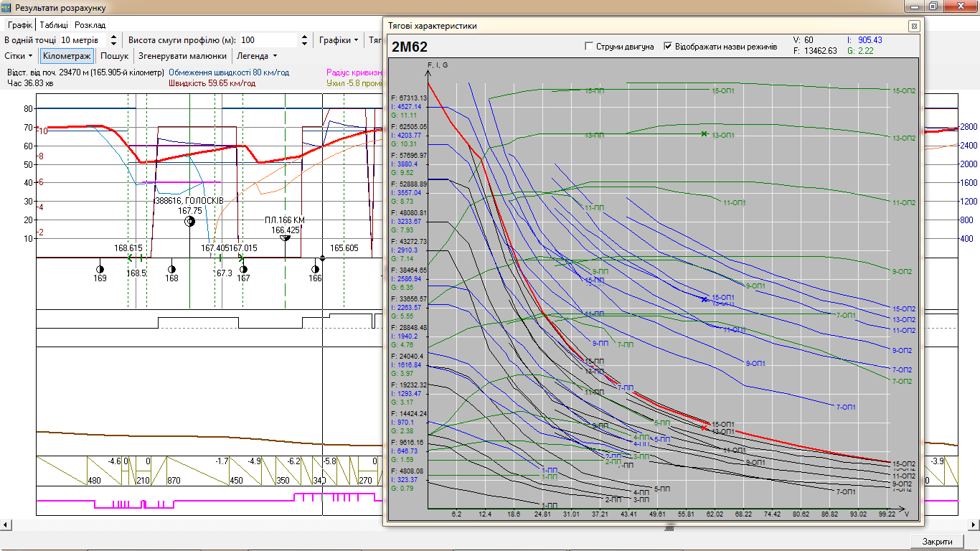Click Згенерувати малюнки button
The image size is (980, 551).
pos(182,56)
